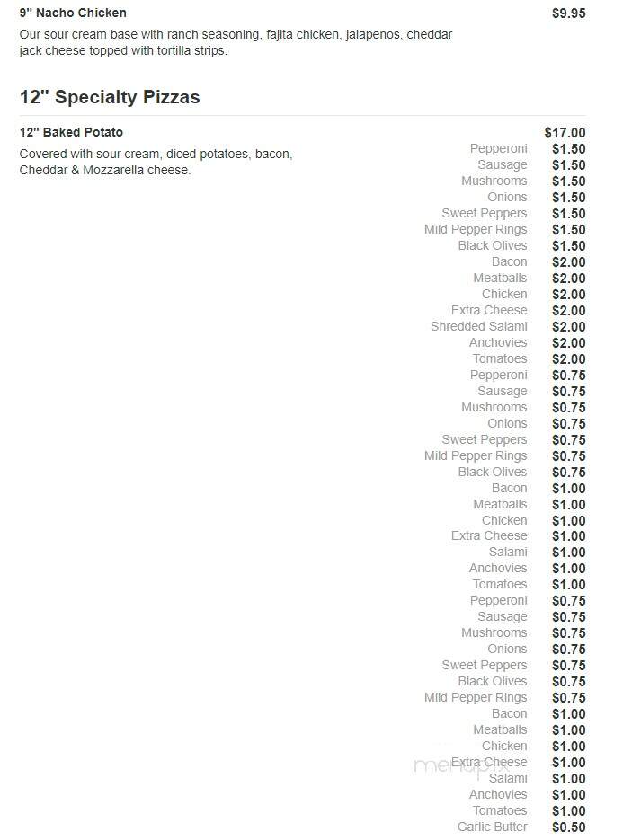Choose the Shredded Salami topping option
623x840 pixels.
479,326
